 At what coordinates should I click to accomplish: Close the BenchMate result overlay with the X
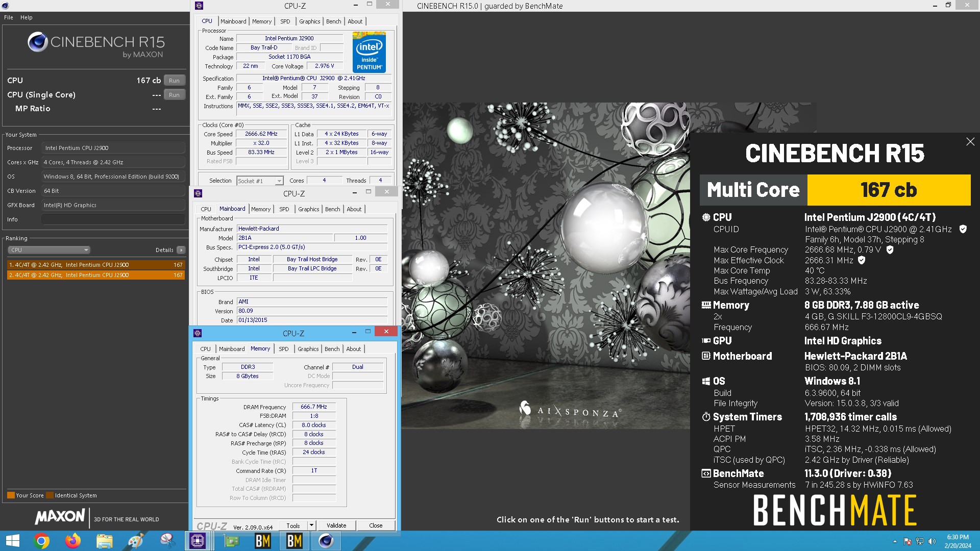(970, 142)
